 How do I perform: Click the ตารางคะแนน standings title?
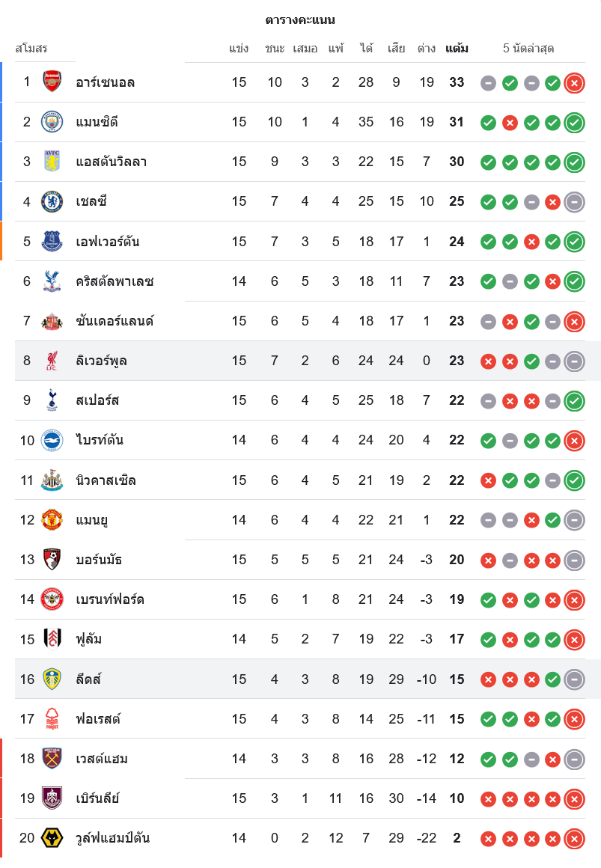coord(300,20)
